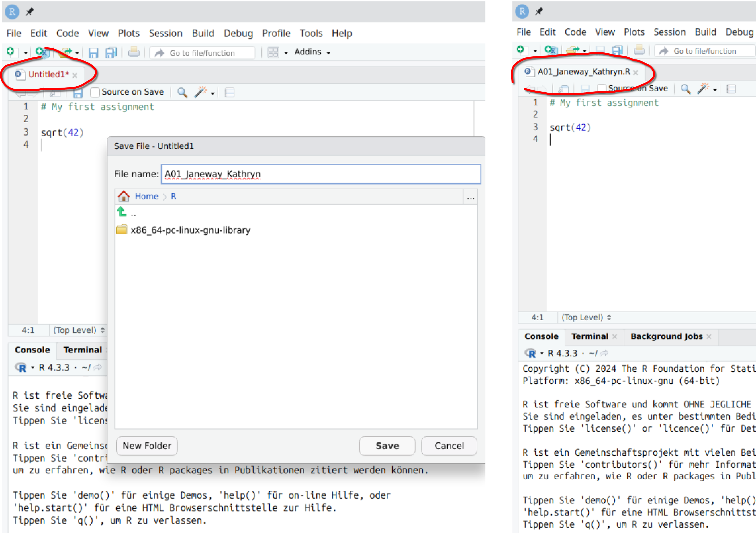Click the File name input field
756x533 pixels.
tap(321, 174)
